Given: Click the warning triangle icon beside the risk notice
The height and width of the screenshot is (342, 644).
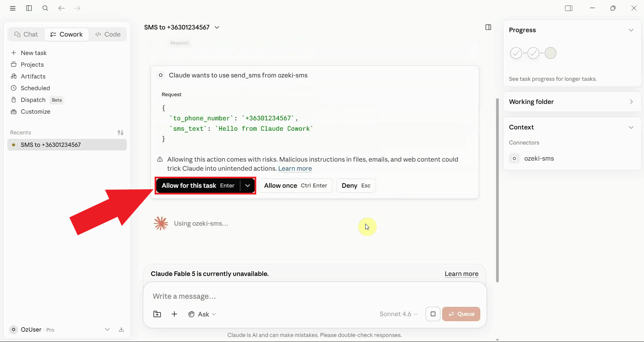Looking at the screenshot, I should 160,159.
